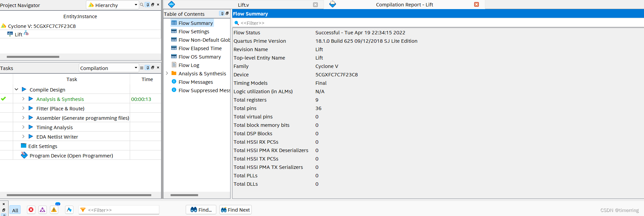Screen dimensions: 644x216
Task: Switch to Compilation Report - Lift tab
Action: click(404, 5)
